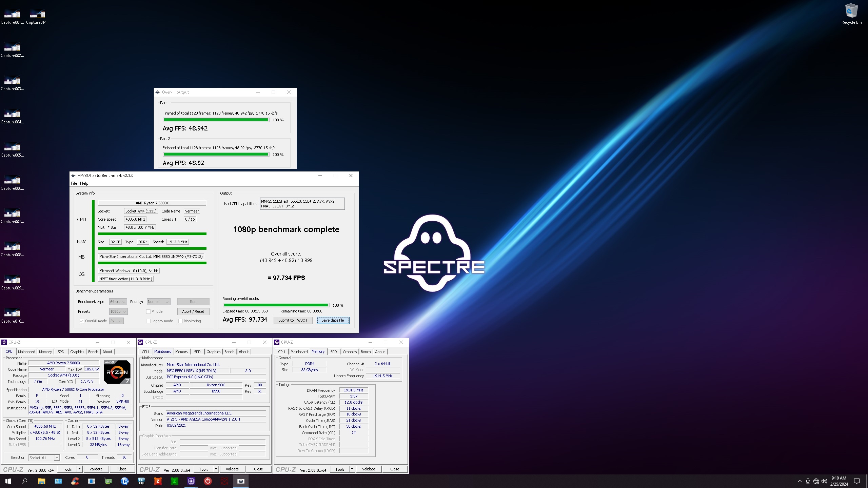Image resolution: width=868 pixels, height=488 pixels.
Task: Open Benchmark type 64-bit dropdown
Action: pos(118,302)
